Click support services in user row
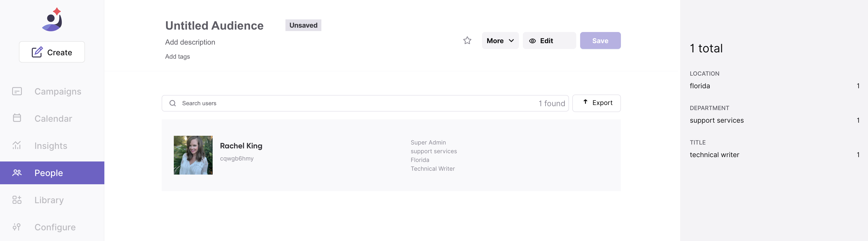 [434, 151]
